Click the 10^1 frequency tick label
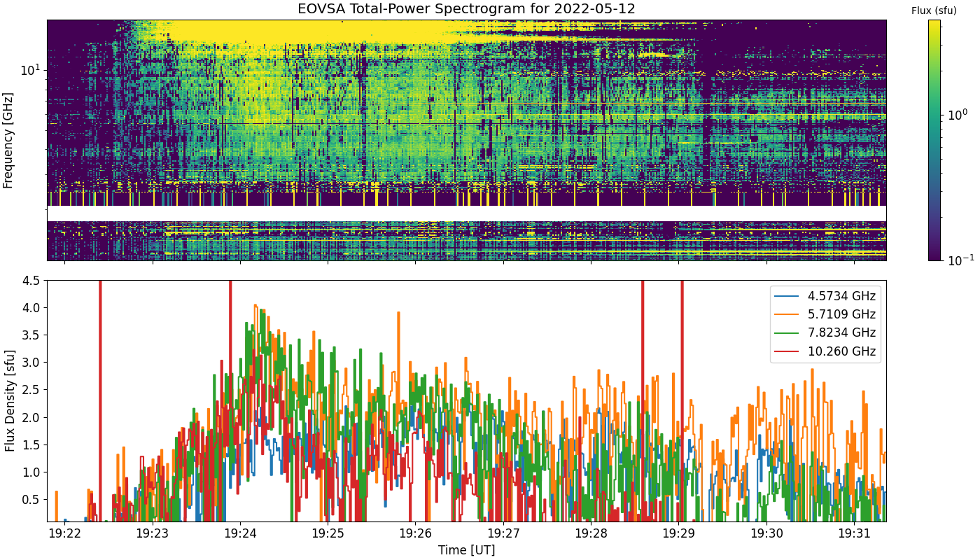This screenshot has height=560, width=980. click(x=30, y=70)
